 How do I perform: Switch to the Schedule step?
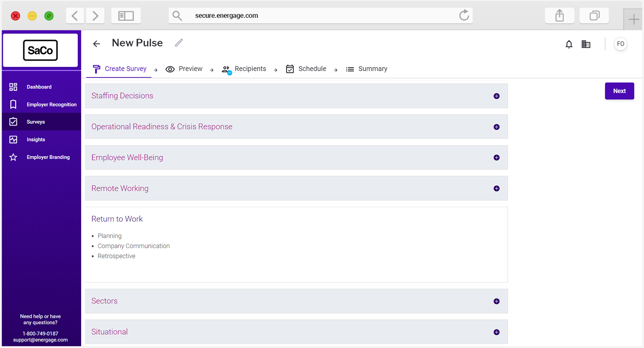pyautogui.click(x=306, y=69)
